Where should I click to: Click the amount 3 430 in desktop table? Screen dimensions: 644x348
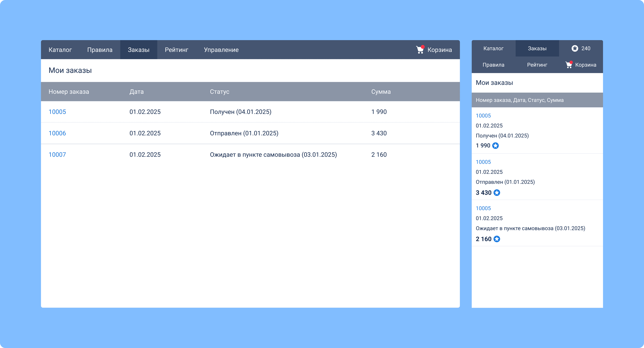tap(379, 133)
